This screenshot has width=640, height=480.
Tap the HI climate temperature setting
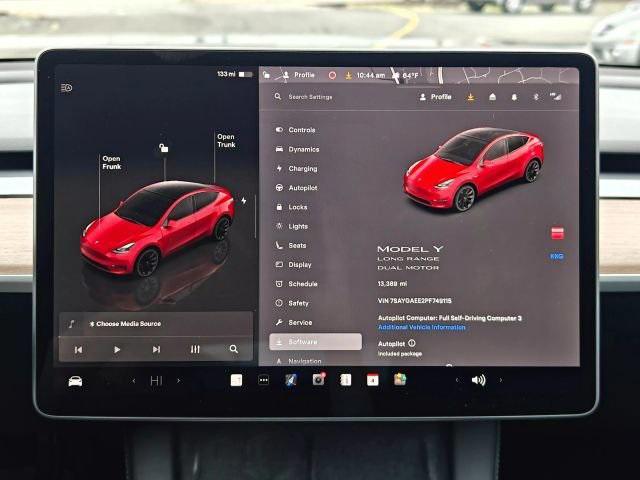[x=156, y=381]
